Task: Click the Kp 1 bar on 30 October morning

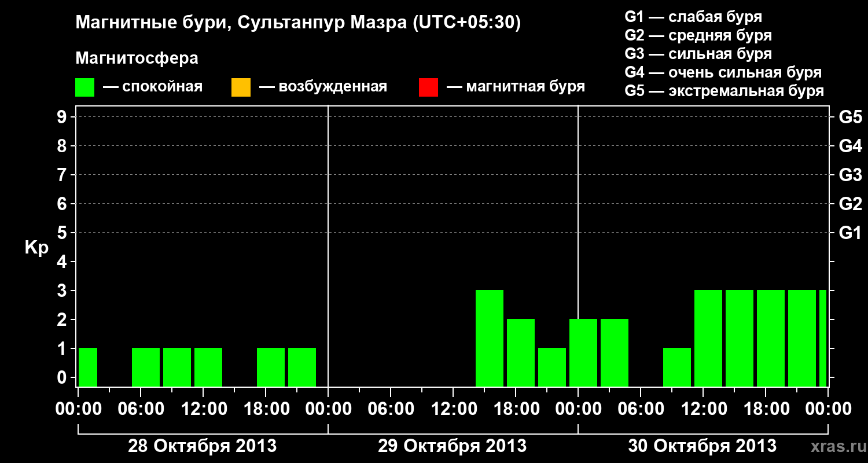Action: (677, 367)
